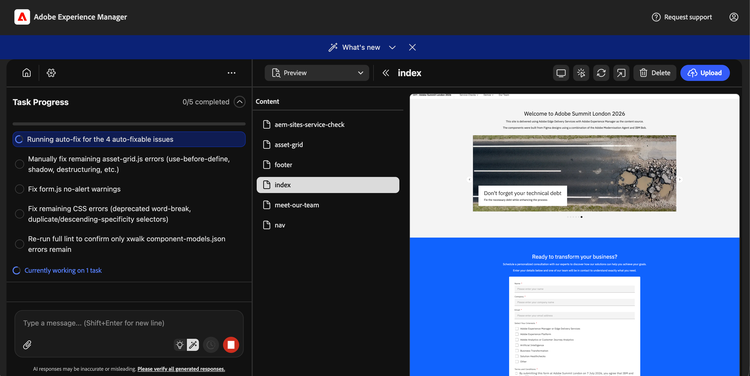Collapse the Task Progress panel
750x376 pixels.
(x=240, y=102)
